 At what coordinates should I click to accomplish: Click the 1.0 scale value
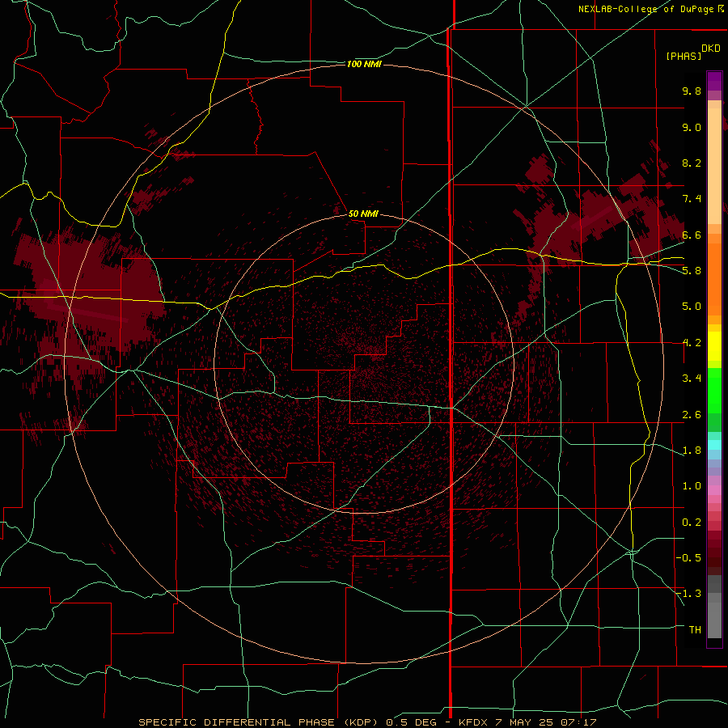point(692,486)
